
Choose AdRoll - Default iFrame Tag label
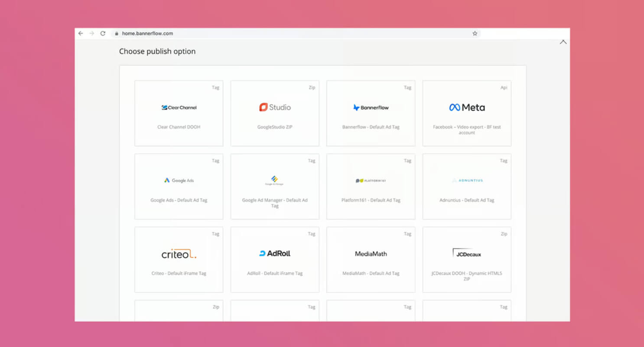(x=275, y=273)
